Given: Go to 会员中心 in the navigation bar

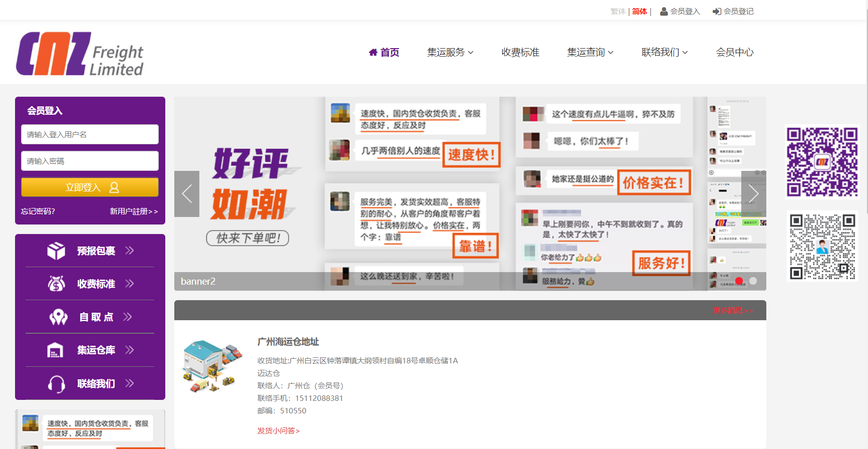Looking at the screenshot, I should 734,52.
